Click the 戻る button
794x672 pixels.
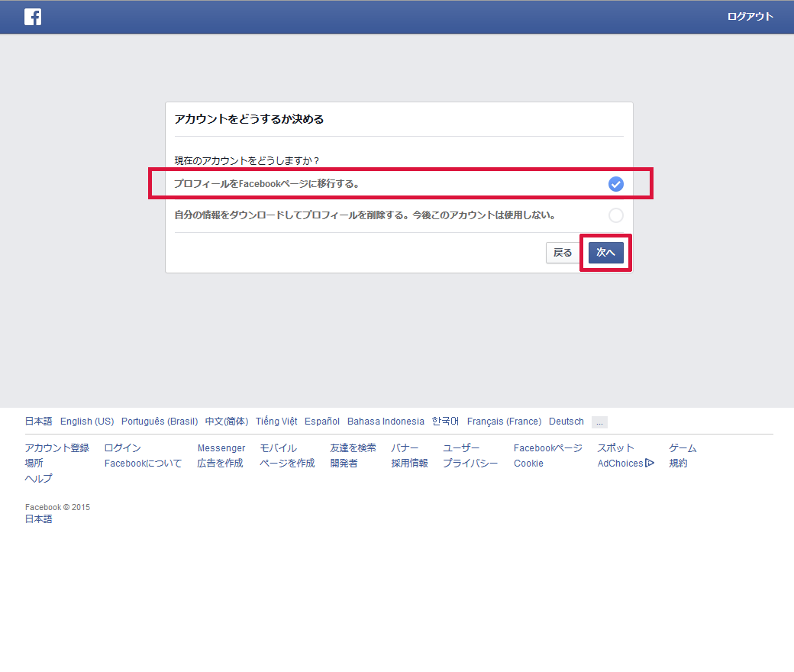(x=563, y=253)
